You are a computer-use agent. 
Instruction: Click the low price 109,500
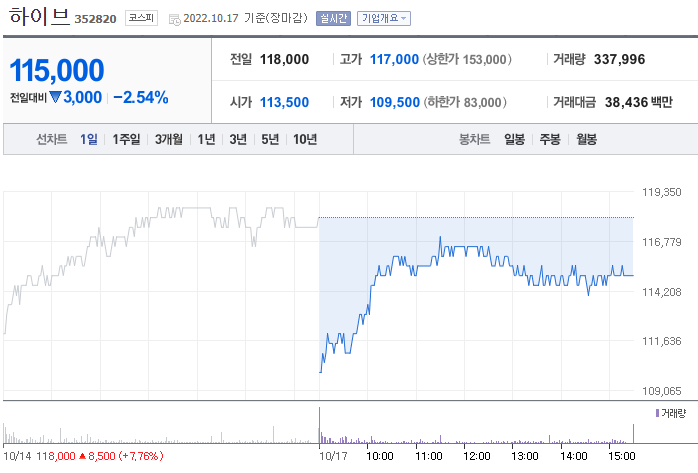point(395,102)
